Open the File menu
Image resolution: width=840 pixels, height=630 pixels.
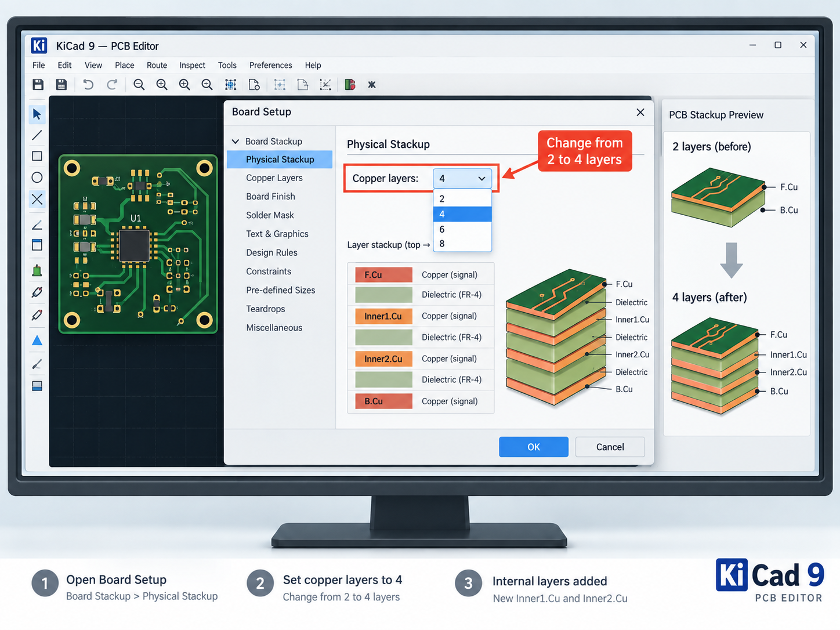tap(39, 65)
